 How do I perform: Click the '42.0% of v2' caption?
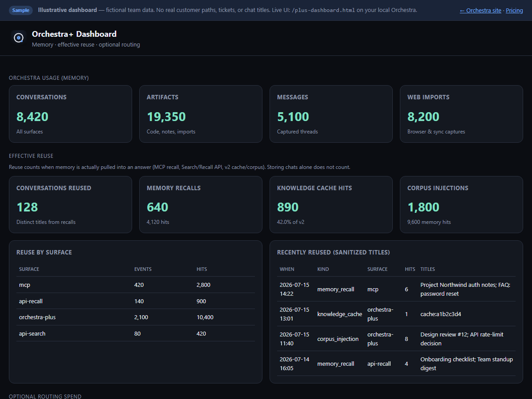coord(291,222)
